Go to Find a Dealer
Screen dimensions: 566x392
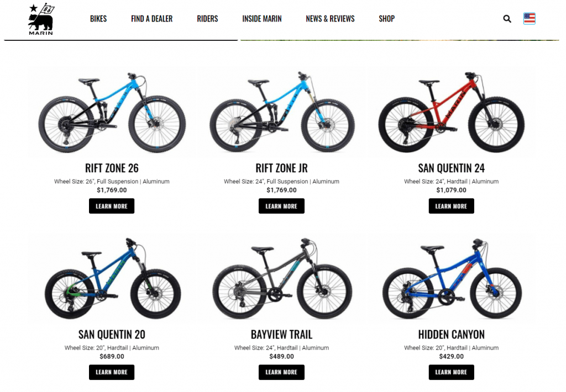click(x=151, y=19)
